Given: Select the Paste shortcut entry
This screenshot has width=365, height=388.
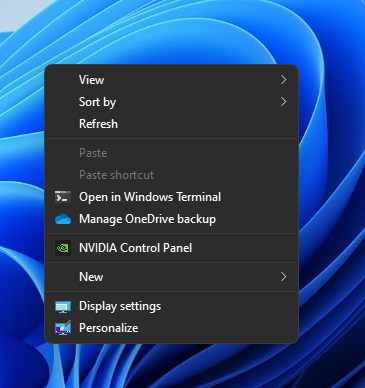Looking at the screenshot, I should pyautogui.click(x=116, y=175).
